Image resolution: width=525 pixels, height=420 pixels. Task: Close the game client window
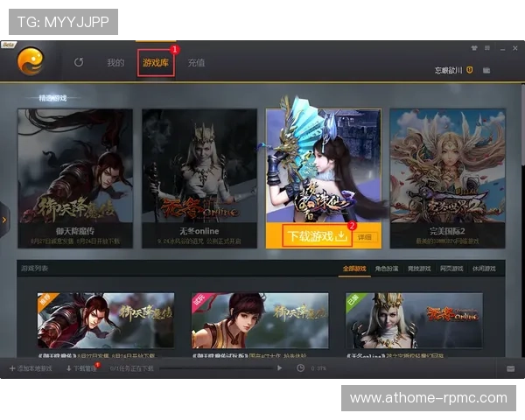tap(515, 48)
